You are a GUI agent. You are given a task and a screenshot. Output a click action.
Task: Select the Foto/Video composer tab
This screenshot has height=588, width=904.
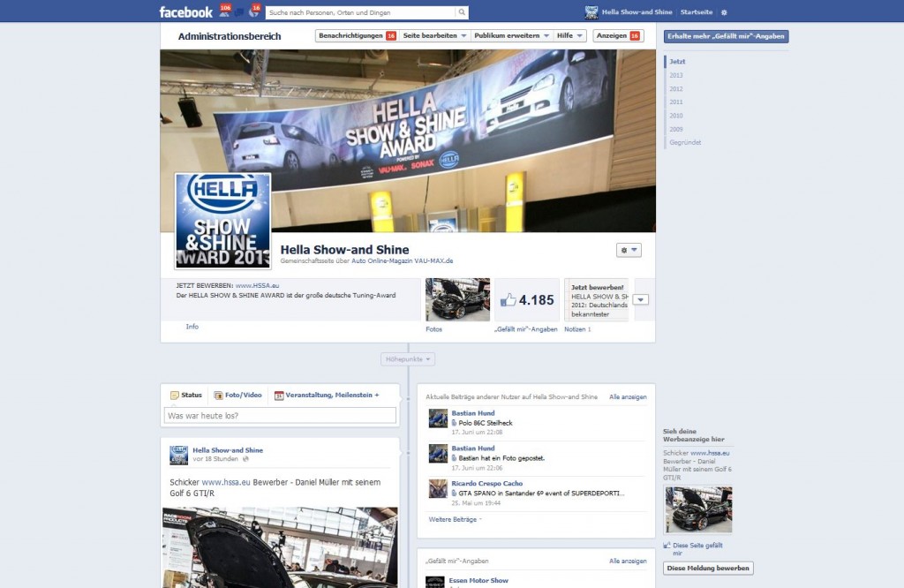pyautogui.click(x=237, y=395)
